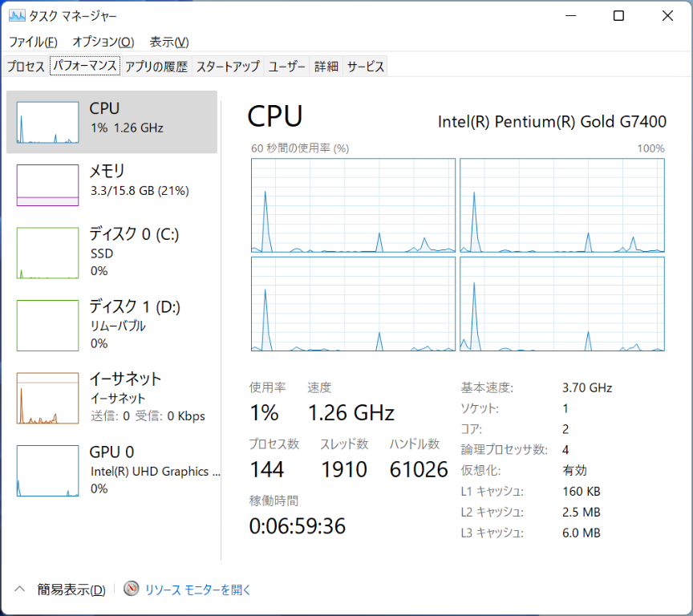Switch to the スタートアップ tab

coord(228,67)
